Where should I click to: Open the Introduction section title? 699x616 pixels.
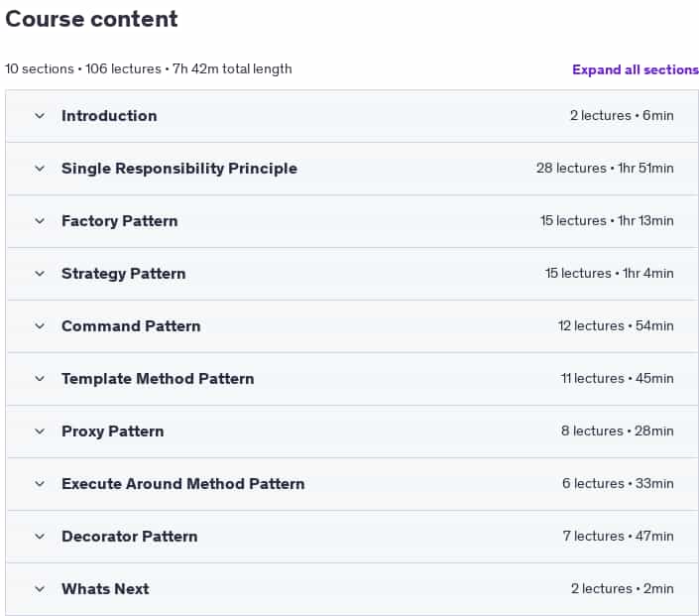coord(109,116)
